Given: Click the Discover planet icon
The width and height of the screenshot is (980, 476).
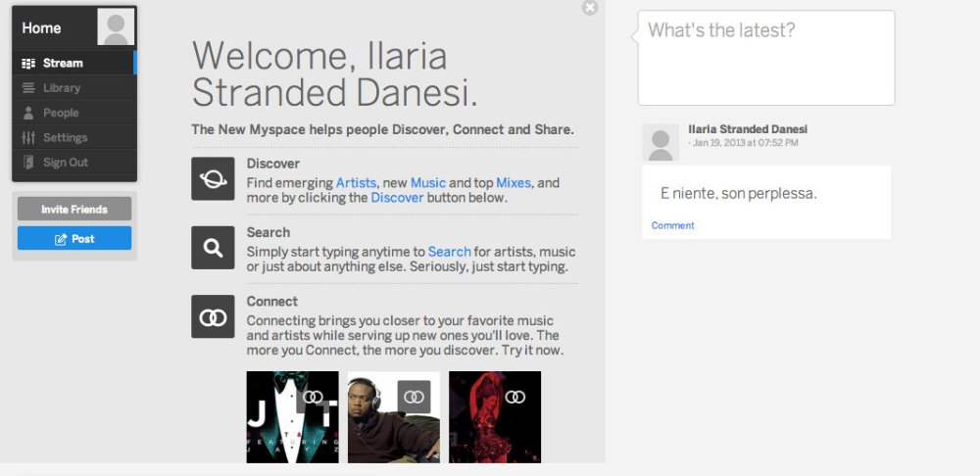Looking at the screenshot, I should [213, 178].
